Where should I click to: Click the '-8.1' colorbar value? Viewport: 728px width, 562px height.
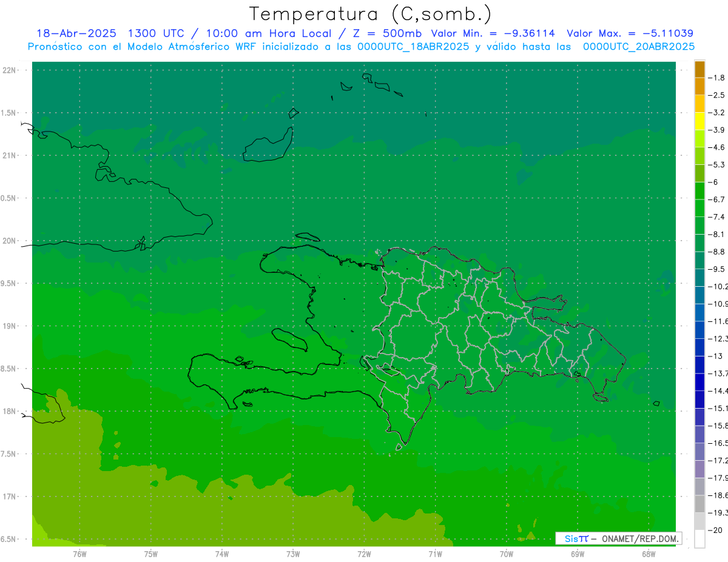pos(717,234)
